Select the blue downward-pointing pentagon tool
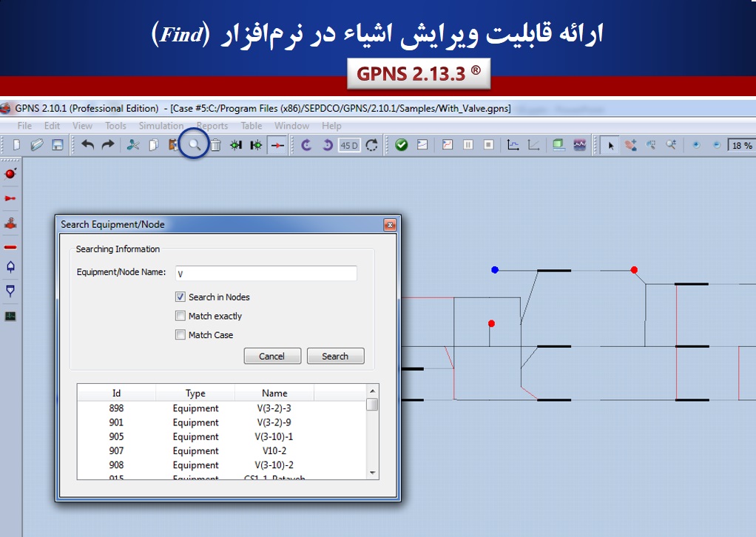Screen dimensions: 756x537 point(10,291)
